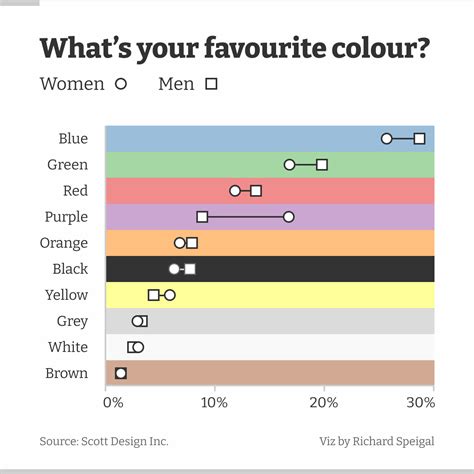474x474 pixels.
Task: Select the Women circle marker on Red
Action: tap(235, 191)
